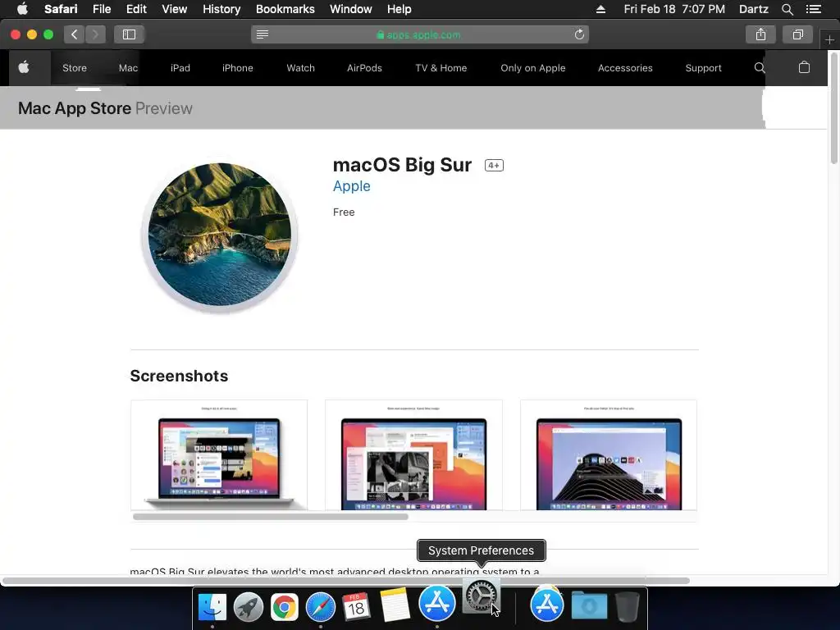840x630 pixels.
Task: Open Finder from the Dock
Action: pos(212,607)
